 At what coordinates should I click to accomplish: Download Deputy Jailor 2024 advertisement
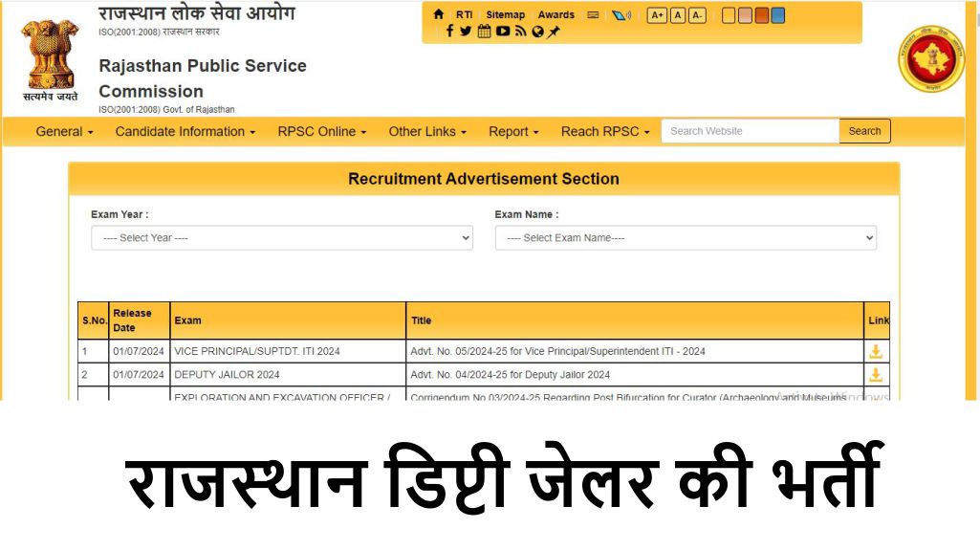(876, 375)
